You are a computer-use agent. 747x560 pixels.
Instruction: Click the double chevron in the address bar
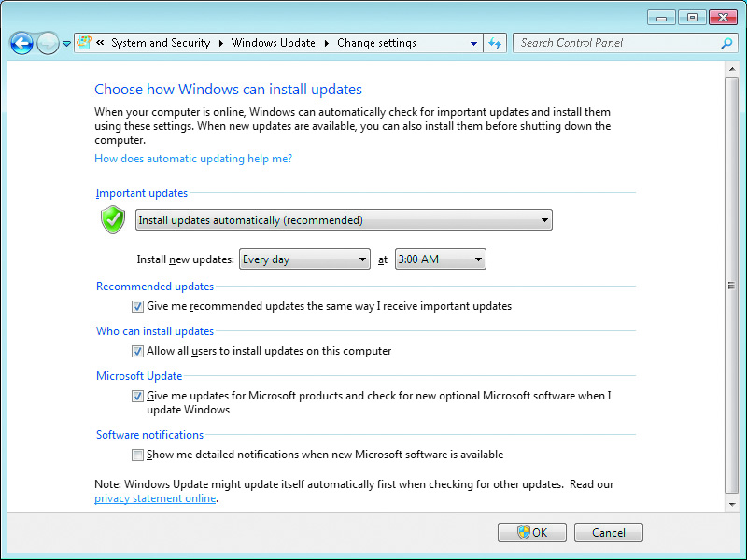click(x=100, y=43)
